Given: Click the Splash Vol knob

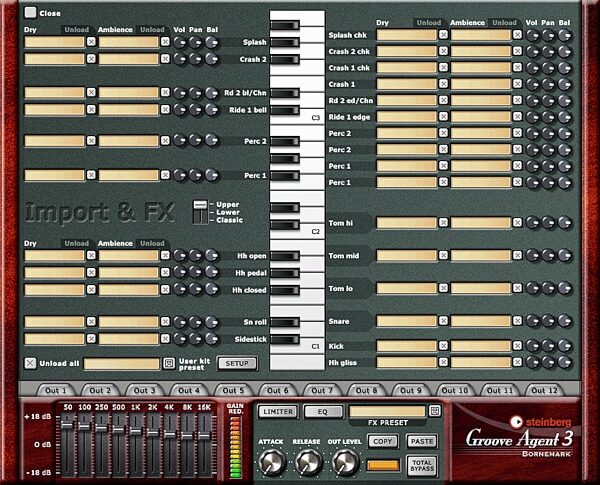Looking at the screenshot, I should coord(179,42).
